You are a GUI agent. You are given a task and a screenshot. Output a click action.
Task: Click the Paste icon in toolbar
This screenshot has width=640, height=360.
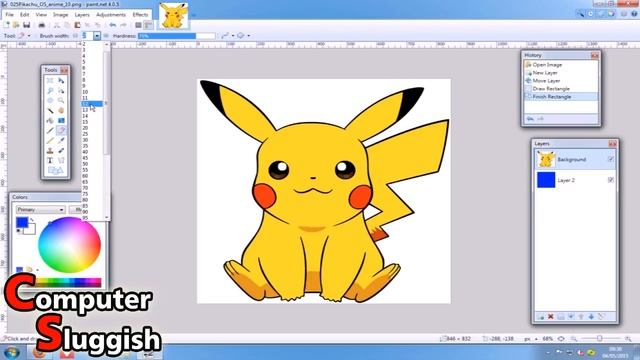pos(77,25)
